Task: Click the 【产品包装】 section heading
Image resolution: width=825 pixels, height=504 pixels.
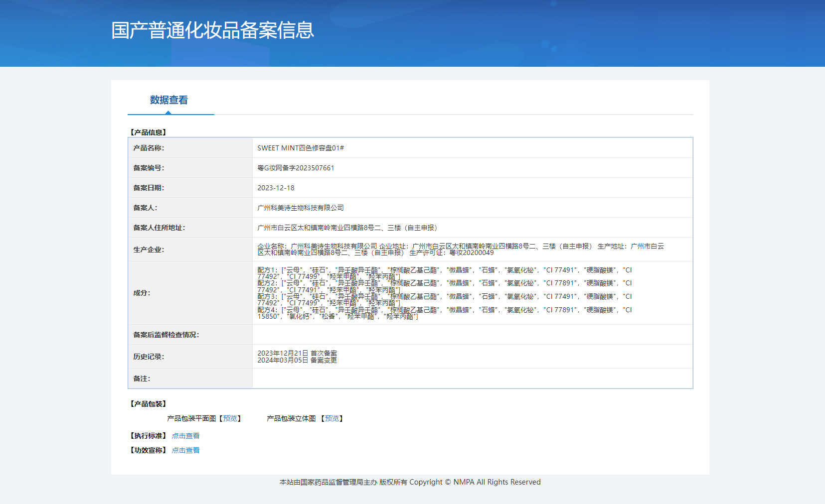Action: coord(148,404)
